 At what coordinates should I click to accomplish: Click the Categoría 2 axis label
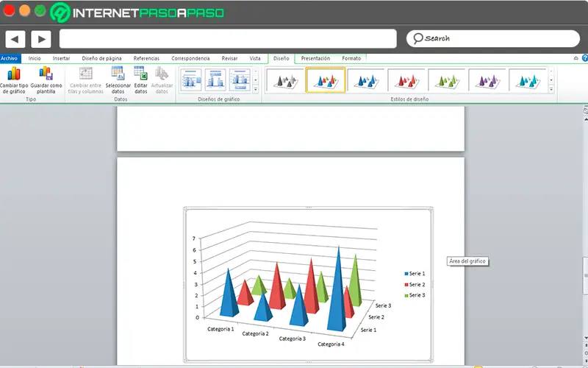point(255,333)
